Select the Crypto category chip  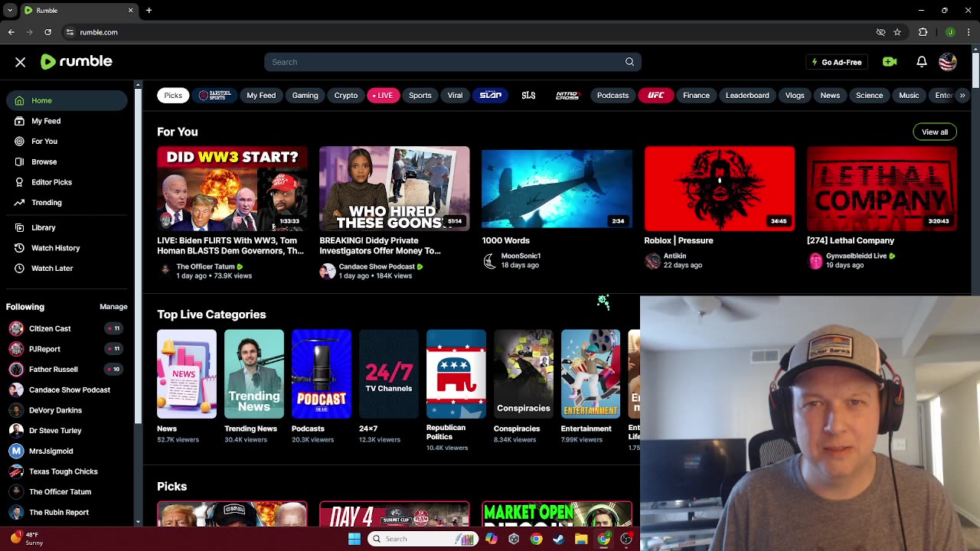[346, 96]
